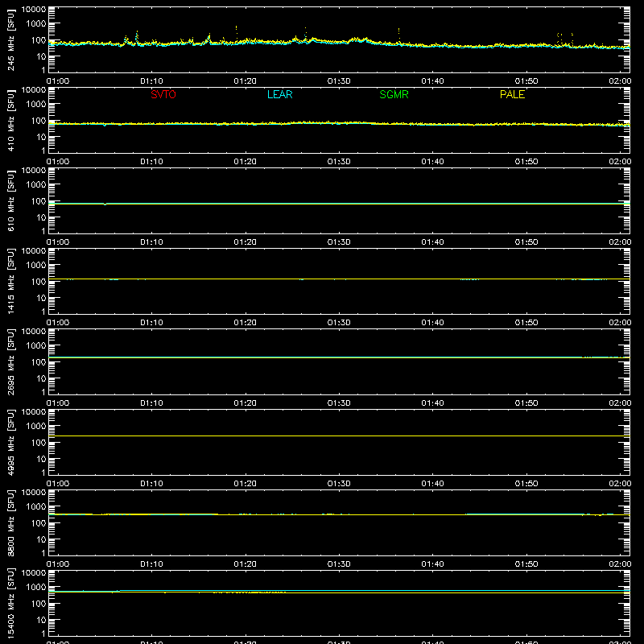
Task: Click the 1000 label on the 15400 MHz axis
Action: click(x=36, y=588)
